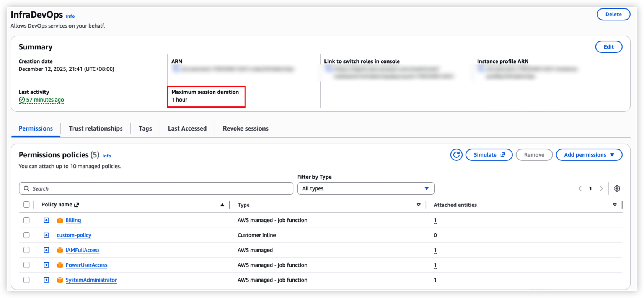Sort by Policy name ascending arrow

222,205
